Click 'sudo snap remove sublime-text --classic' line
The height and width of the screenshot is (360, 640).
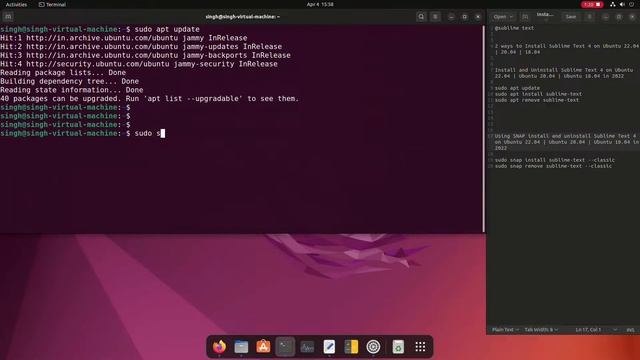click(x=553, y=166)
